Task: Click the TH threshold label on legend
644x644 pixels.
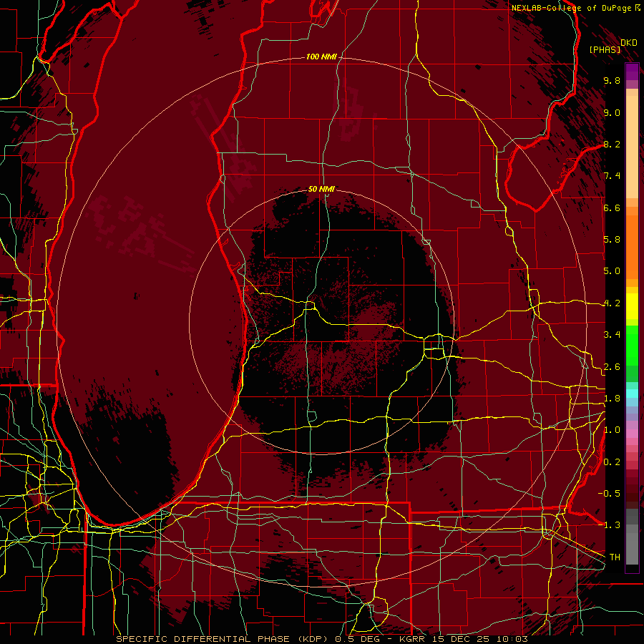Action: 615,557
